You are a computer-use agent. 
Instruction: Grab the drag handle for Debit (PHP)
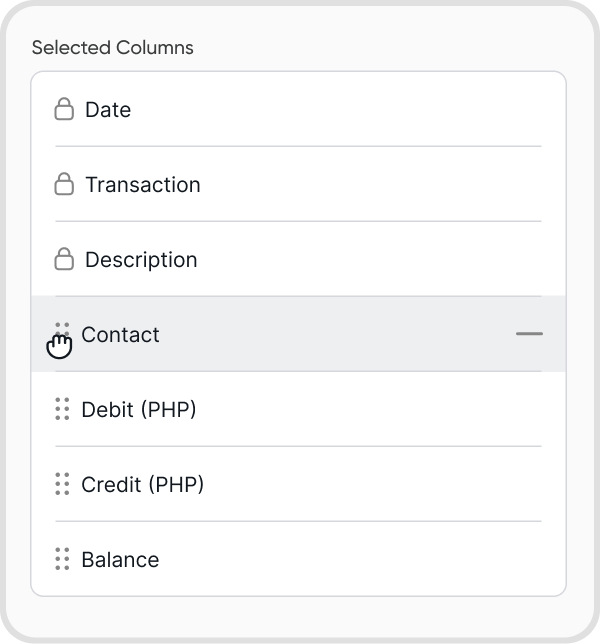(62, 409)
